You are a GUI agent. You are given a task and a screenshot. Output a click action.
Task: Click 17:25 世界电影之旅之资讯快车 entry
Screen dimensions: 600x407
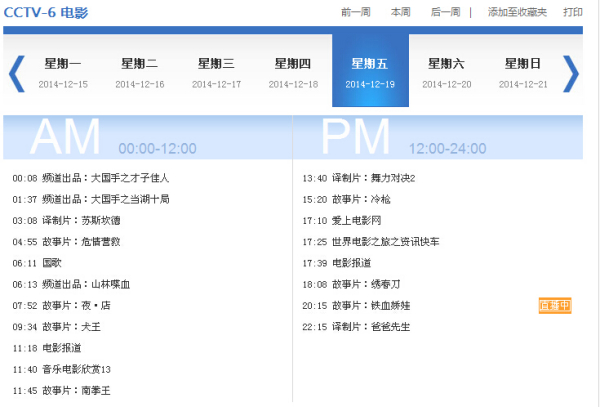coord(371,242)
